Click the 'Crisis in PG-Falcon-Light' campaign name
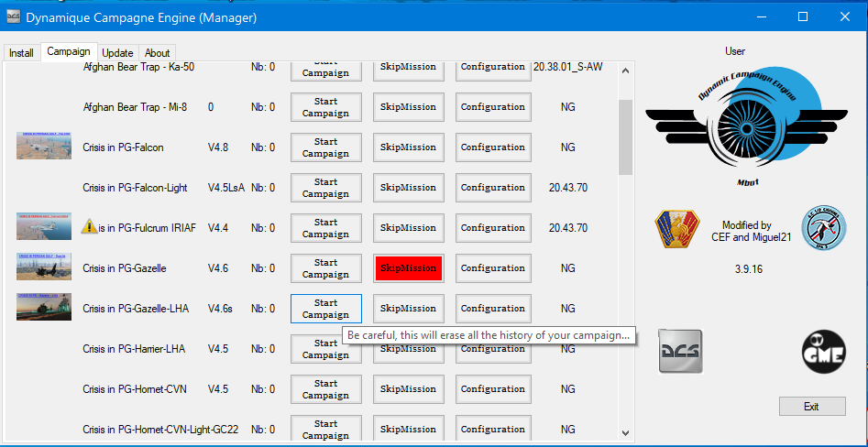 coord(135,188)
